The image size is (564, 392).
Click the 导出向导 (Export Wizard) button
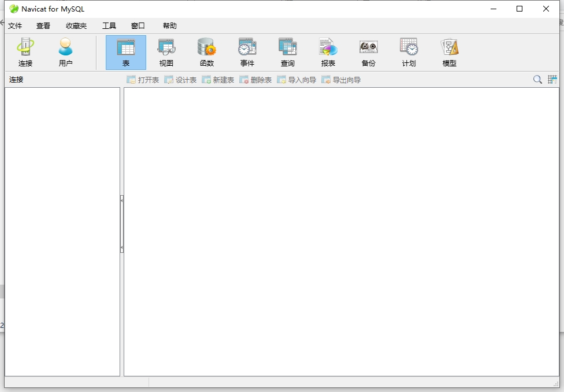(341, 80)
